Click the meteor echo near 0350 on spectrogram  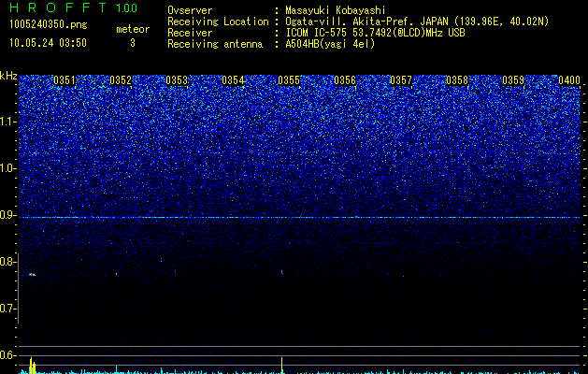(32, 275)
